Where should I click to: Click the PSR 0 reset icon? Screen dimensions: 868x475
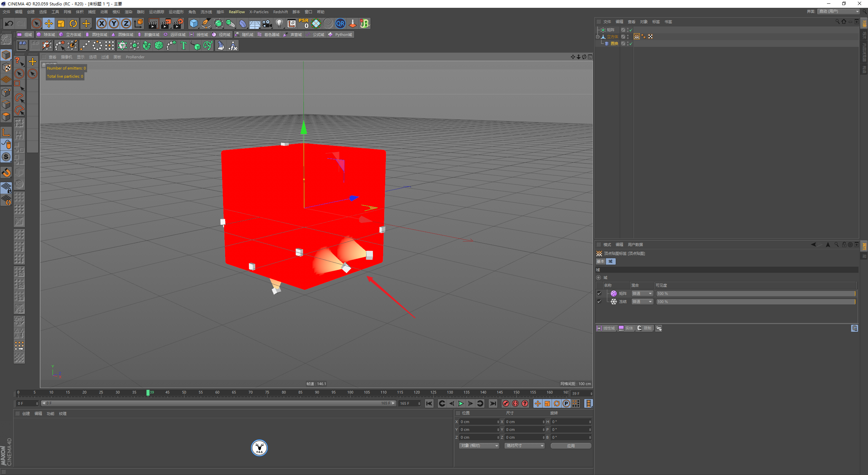pos(304,23)
